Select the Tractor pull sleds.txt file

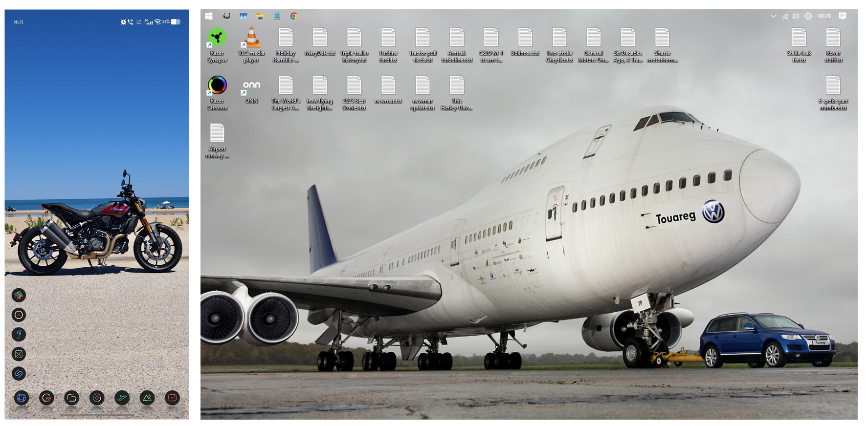tap(423, 45)
